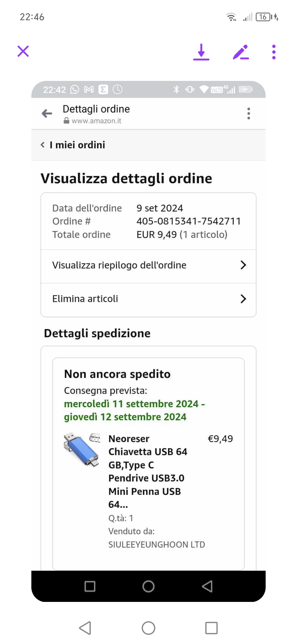Open the browser three-dot menu near Dettagli ordine

249,113
